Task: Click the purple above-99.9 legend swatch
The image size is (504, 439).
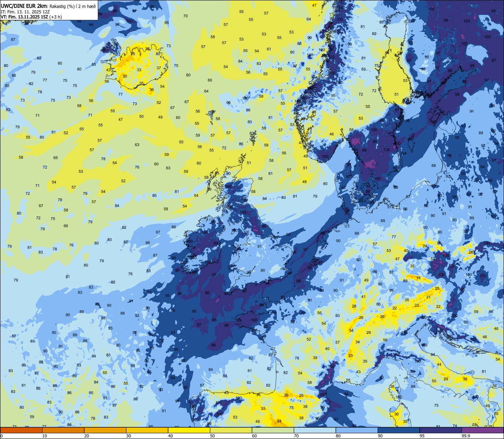Action: (483, 430)
